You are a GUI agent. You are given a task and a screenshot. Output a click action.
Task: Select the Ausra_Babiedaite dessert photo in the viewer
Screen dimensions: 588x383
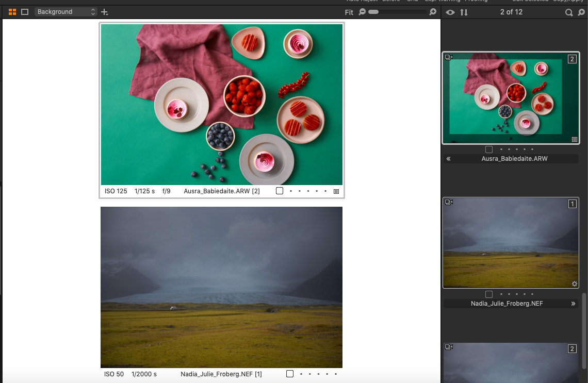point(222,105)
